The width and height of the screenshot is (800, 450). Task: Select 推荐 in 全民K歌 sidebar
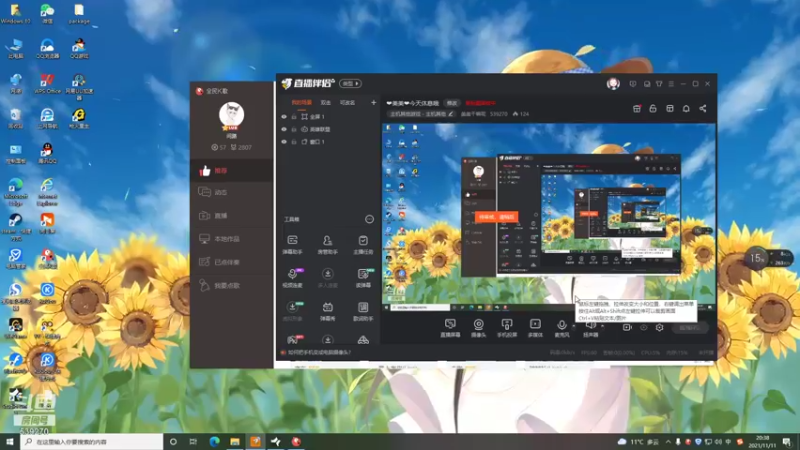tap(231, 171)
